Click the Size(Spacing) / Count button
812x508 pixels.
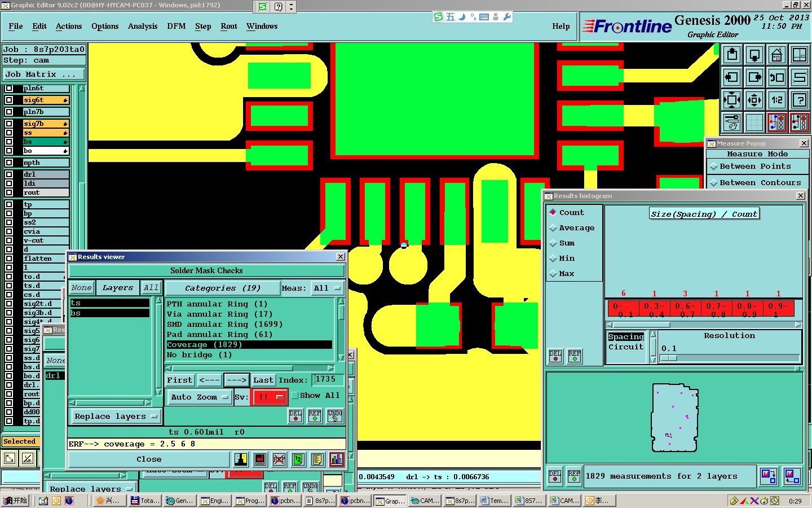tap(704, 214)
